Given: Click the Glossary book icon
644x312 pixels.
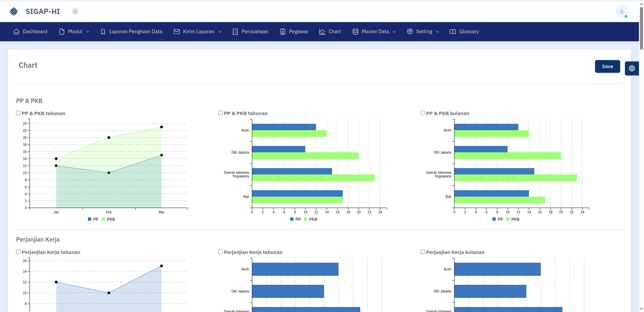Looking at the screenshot, I should [x=452, y=32].
